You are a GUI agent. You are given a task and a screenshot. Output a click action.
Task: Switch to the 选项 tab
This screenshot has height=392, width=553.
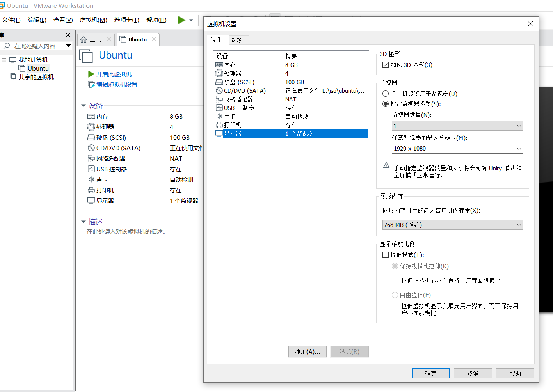(237, 40)
